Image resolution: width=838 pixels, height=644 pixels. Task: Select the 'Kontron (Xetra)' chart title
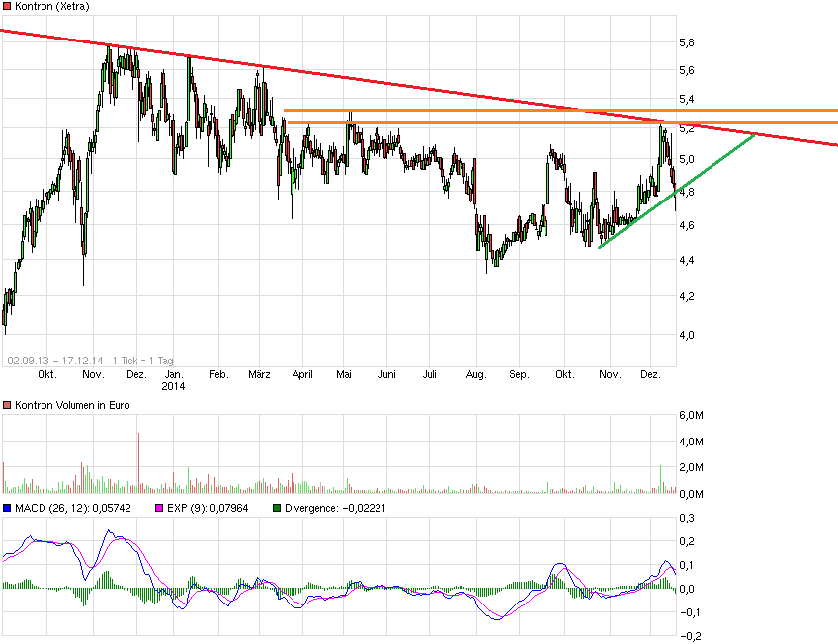tap(51, 6)
